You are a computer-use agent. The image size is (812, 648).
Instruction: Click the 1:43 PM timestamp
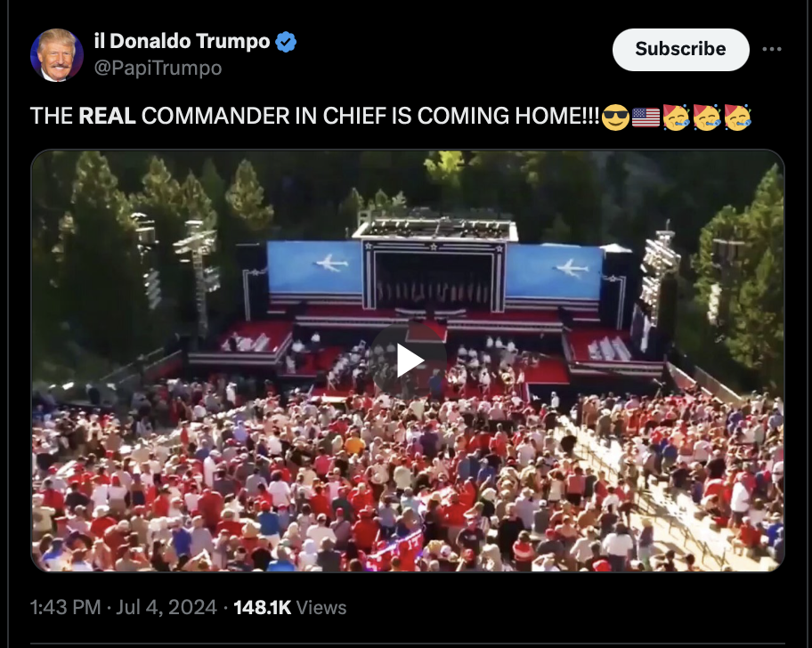pyautogui.click(x=65, y=607)
